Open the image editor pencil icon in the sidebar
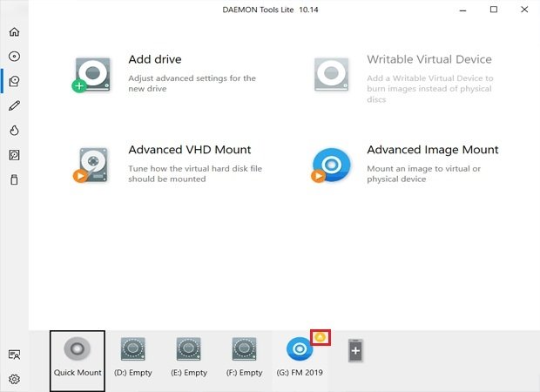 pos(14,105)
